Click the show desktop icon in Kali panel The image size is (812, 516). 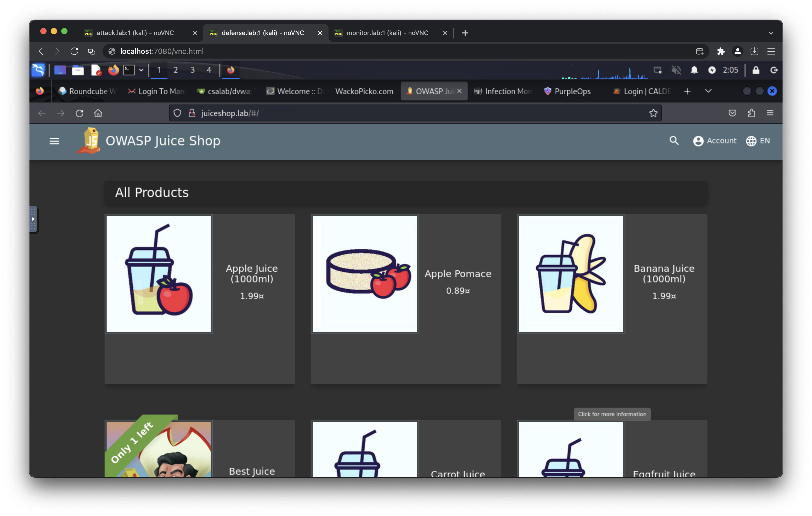pos(60,70)
